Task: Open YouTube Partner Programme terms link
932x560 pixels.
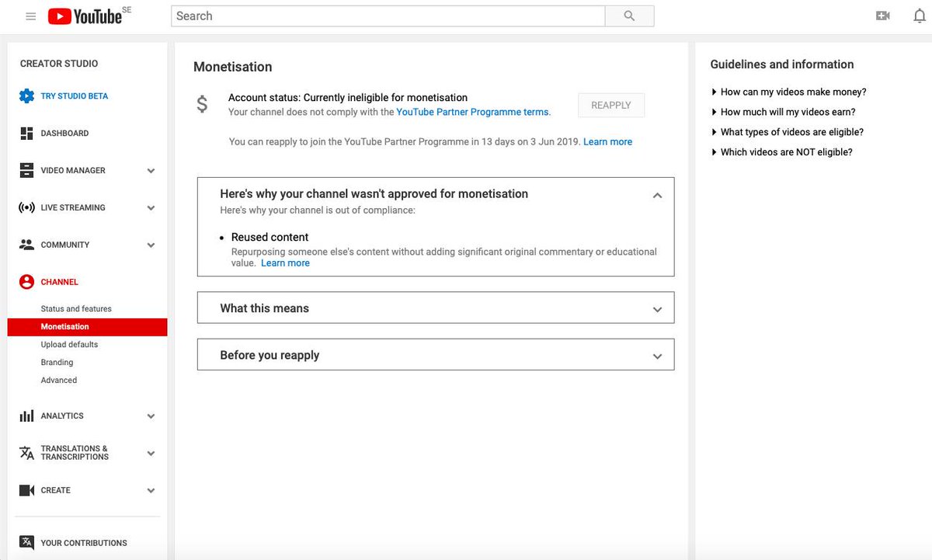Action: click(x=472, y=113)
